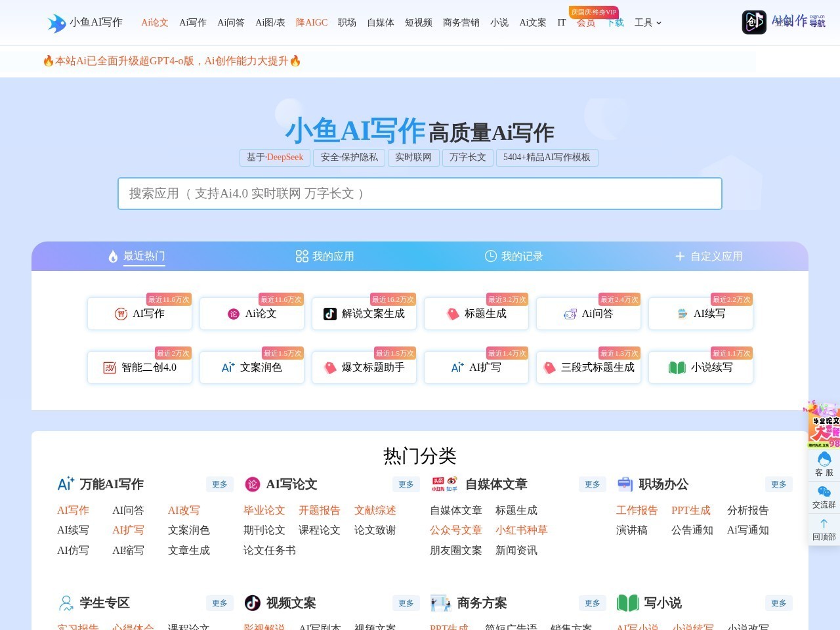Expand 更多 for 视频文案
The image size is (840, 630).
(406, 603)
